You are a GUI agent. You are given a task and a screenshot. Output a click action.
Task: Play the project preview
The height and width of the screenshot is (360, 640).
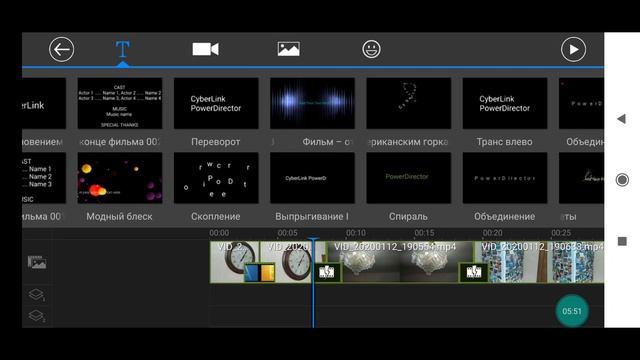click(x=573, y=49)
